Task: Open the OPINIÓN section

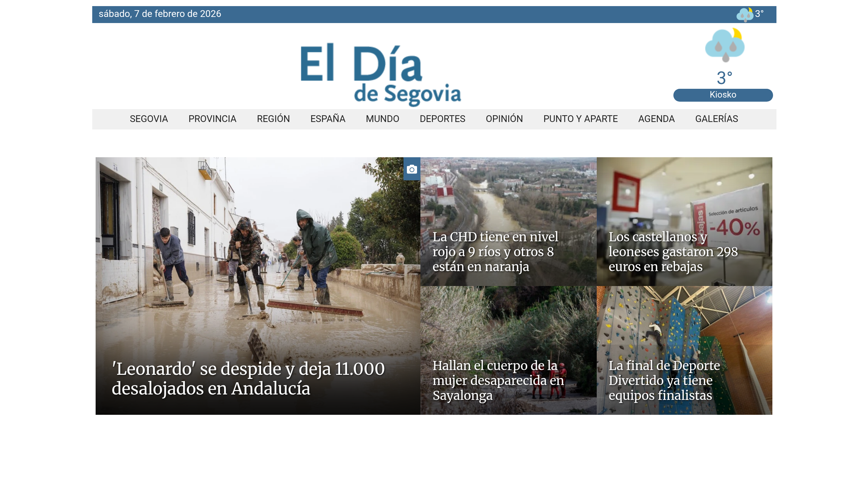Action: pyautogui.click(x=504, y=119)
